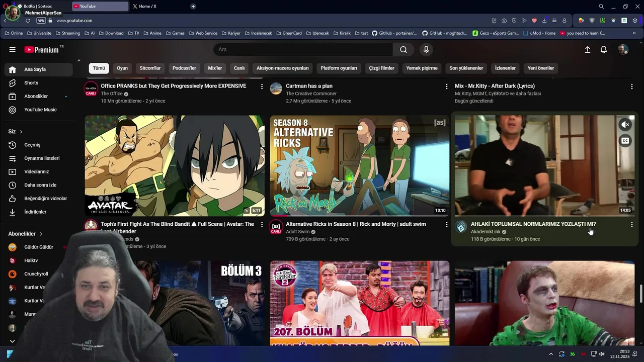Viewport: 644px width, 362px height.
Task: Play the 207. BÖLÜM thumbnail
Action: click(360, 303)
